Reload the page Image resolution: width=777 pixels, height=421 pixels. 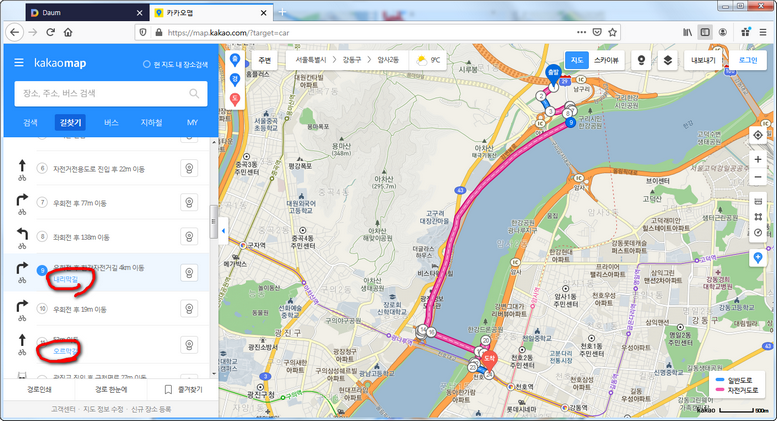tap(50, 32)
